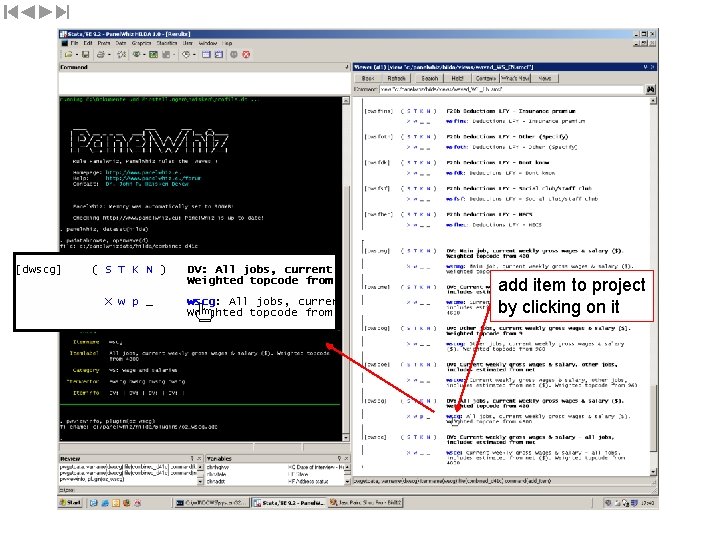
Task: Open the User menu
Action: click(188, 43)
